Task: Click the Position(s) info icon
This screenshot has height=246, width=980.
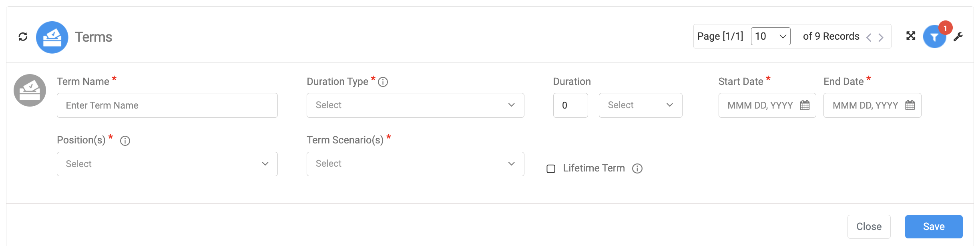Action: [125, 141]
